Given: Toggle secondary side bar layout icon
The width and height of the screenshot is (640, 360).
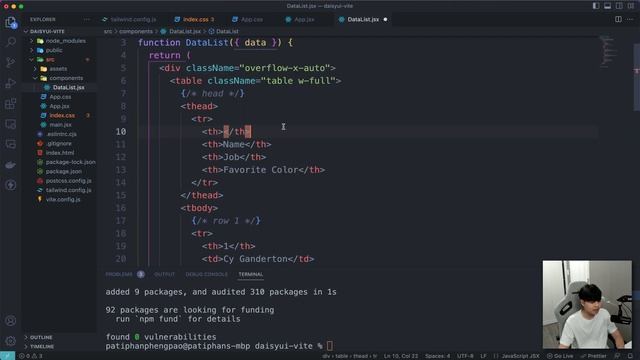Looking at the screenshot, I should point(619,6).
